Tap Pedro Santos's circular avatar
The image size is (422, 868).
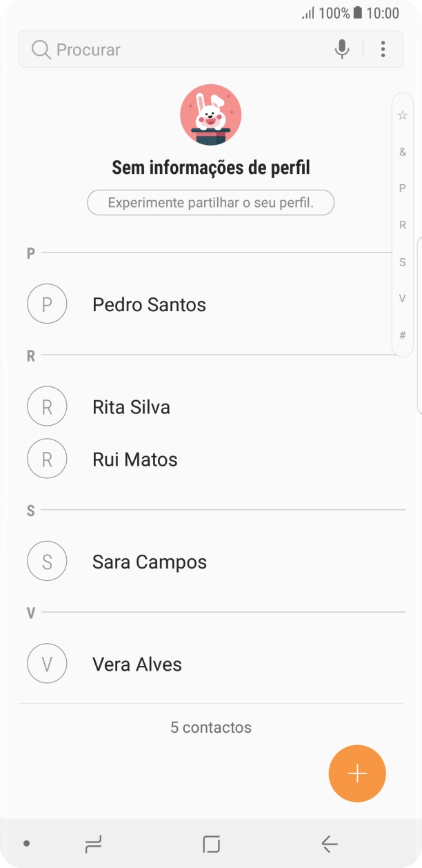click(x=47, y=304)
